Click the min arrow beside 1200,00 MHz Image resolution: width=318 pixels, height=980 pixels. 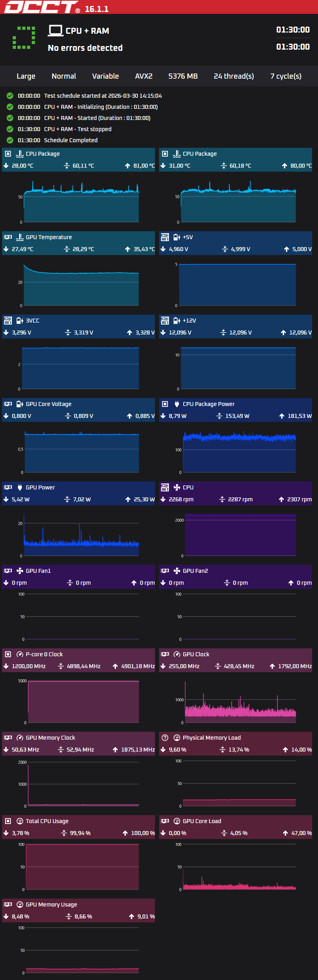(x=6, y=666)
